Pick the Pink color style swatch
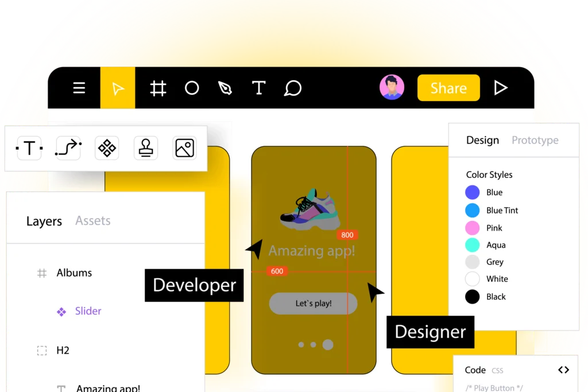Image resolution: width=588 pixels, height=392 pixels. pyautogui.click(x=473, y=228)
